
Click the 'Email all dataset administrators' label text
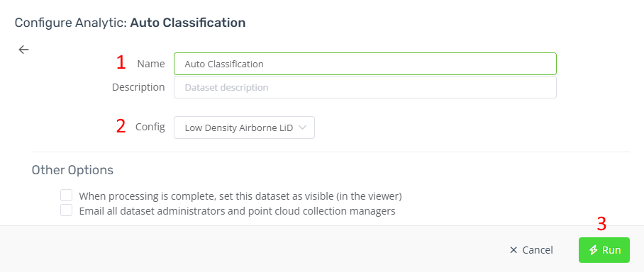point(237,211)
